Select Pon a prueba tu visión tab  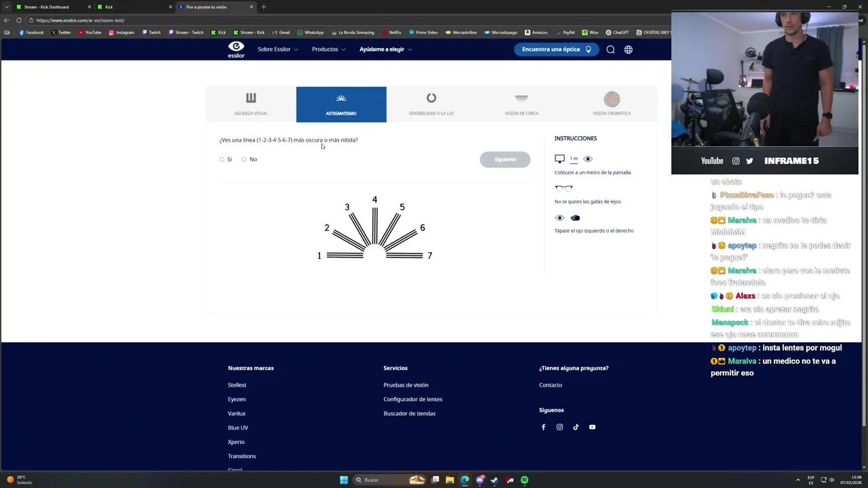(216, 7)
